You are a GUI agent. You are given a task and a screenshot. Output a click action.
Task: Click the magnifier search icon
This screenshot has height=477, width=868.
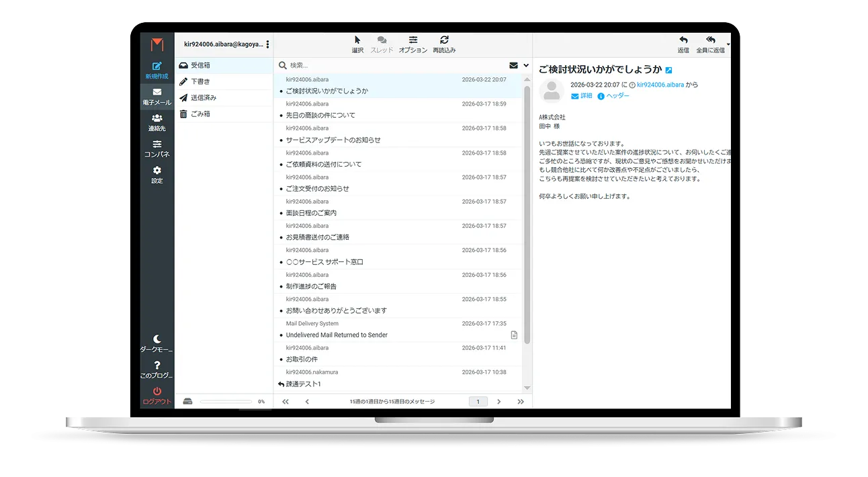click(283, 65)
